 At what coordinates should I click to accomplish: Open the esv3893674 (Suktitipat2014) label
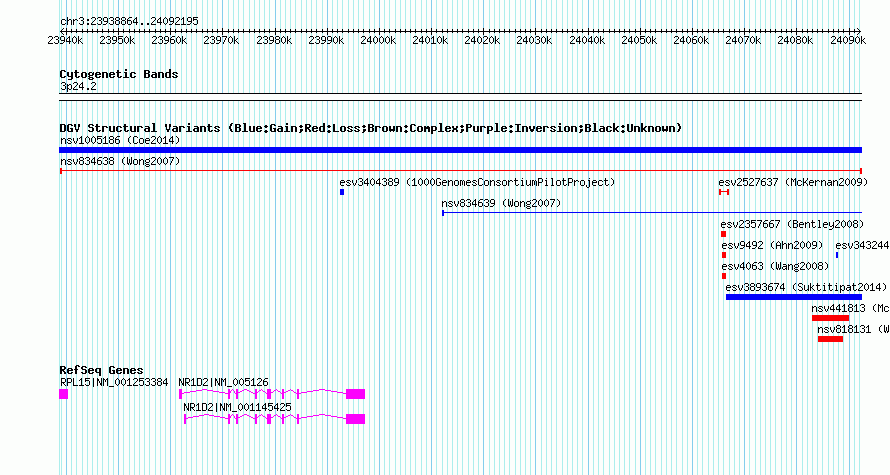point(806,287)
